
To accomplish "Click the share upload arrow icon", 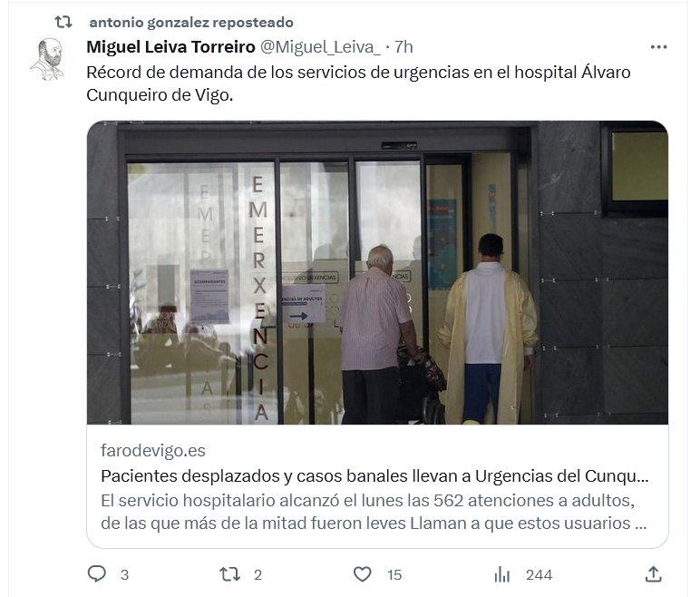I will (x=653, y=574).
